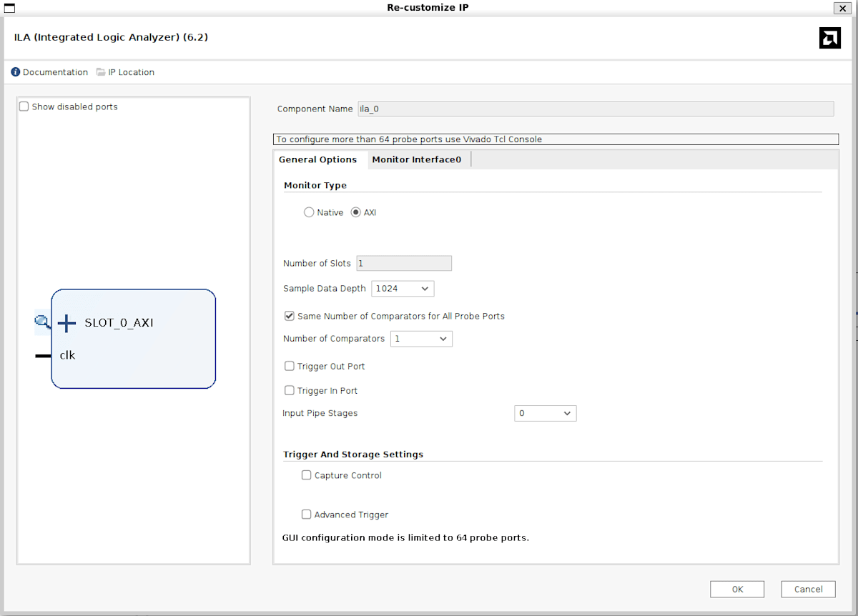Enable the Trigger In Port checkbox
Viewport: 858px width, 616px height.
tap(290, 391)
